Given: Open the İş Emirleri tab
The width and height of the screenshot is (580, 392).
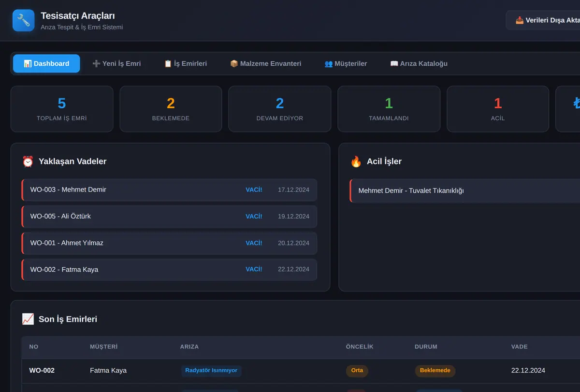Looking at the screenshot, I should pyautogui.click(x=186, y=63).
